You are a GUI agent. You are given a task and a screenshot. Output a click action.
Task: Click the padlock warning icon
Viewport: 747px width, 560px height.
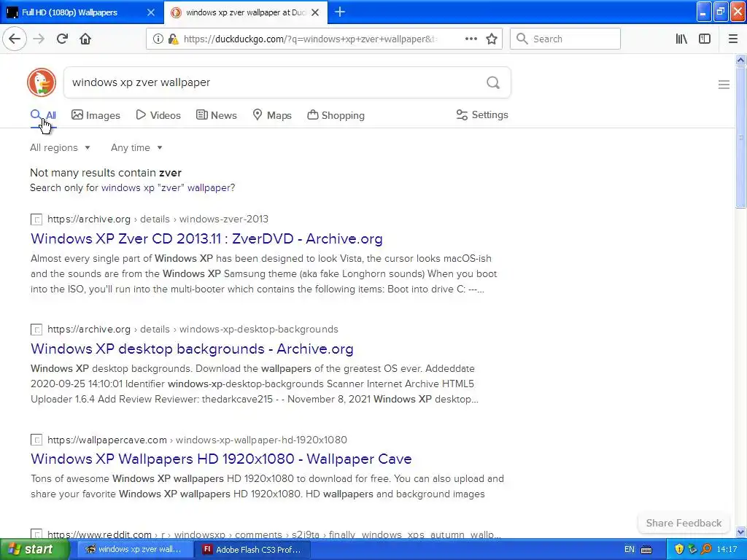point(174,39)
